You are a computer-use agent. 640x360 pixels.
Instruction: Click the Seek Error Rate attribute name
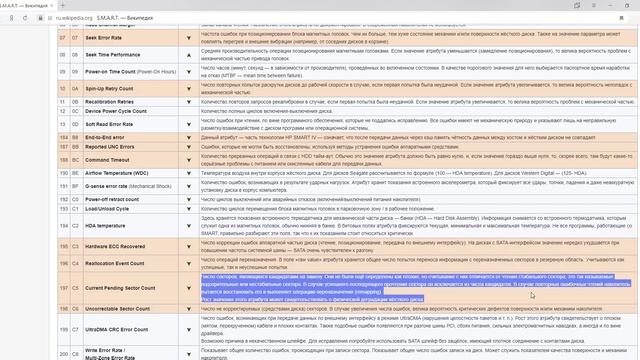(x=103, y=38)
